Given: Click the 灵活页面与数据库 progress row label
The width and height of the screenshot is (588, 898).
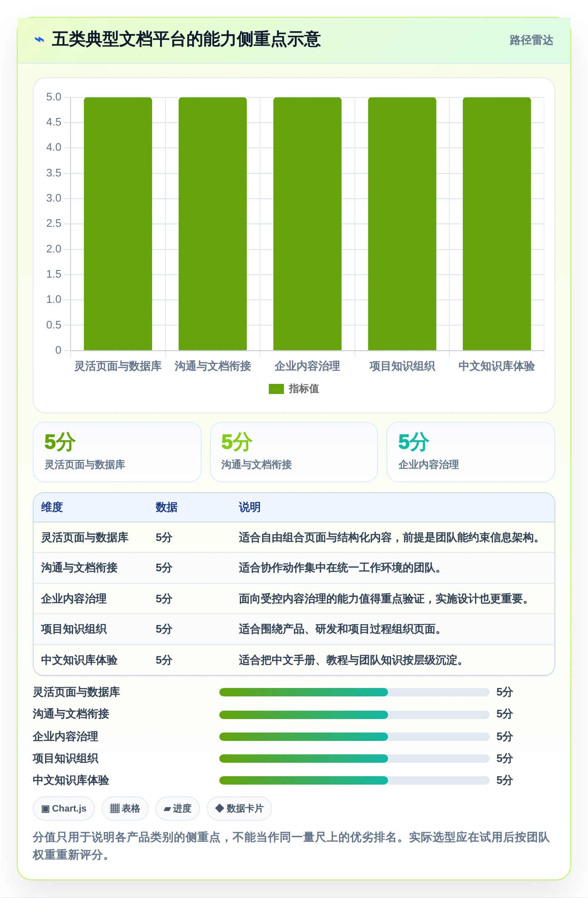Looking at the screenshot, I should (x=76, y=692).
